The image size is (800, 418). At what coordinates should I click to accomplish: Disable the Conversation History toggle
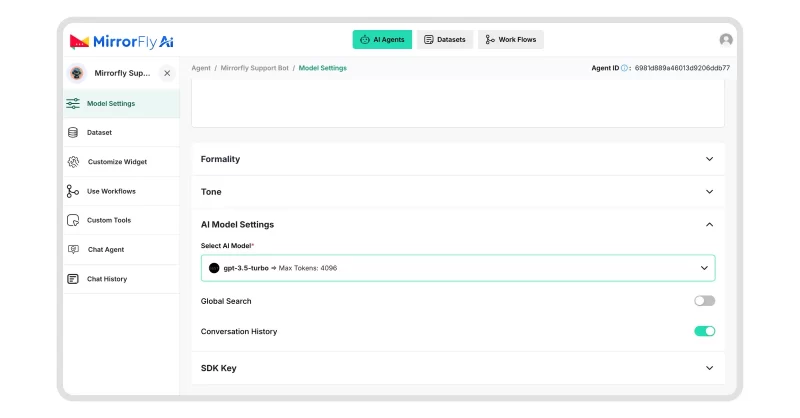tap(705, 331)
